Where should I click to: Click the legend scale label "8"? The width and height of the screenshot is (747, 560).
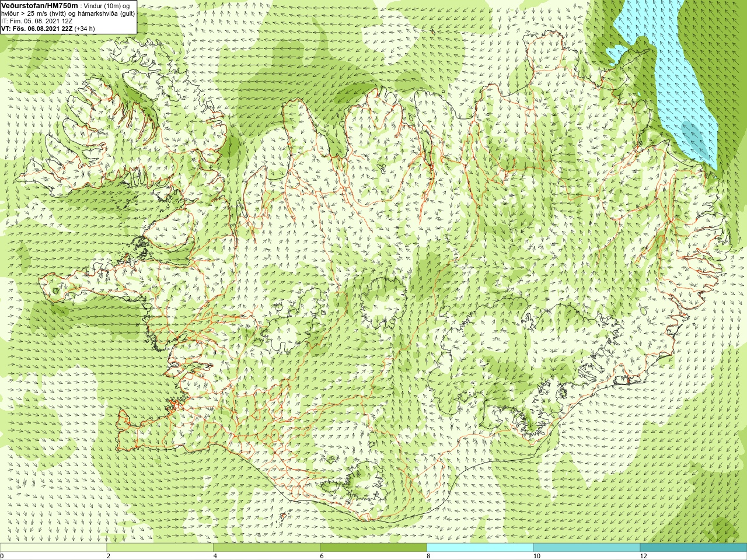click(428, 556)
